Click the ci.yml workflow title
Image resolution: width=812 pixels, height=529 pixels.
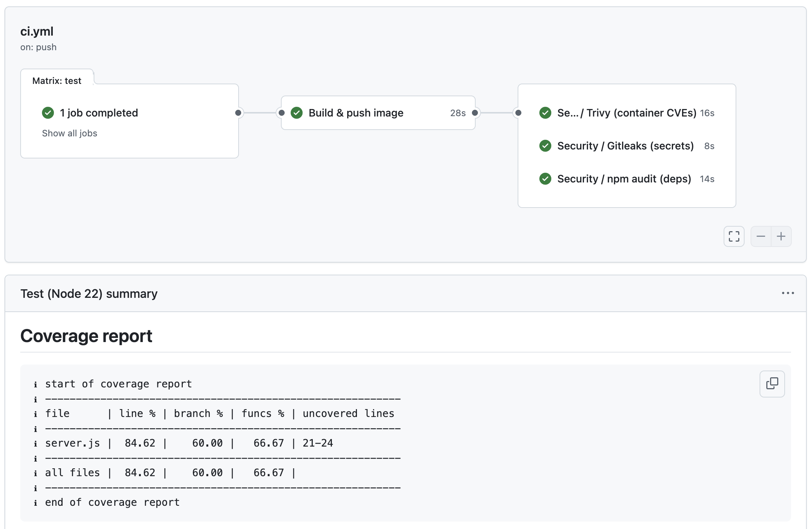37,31
